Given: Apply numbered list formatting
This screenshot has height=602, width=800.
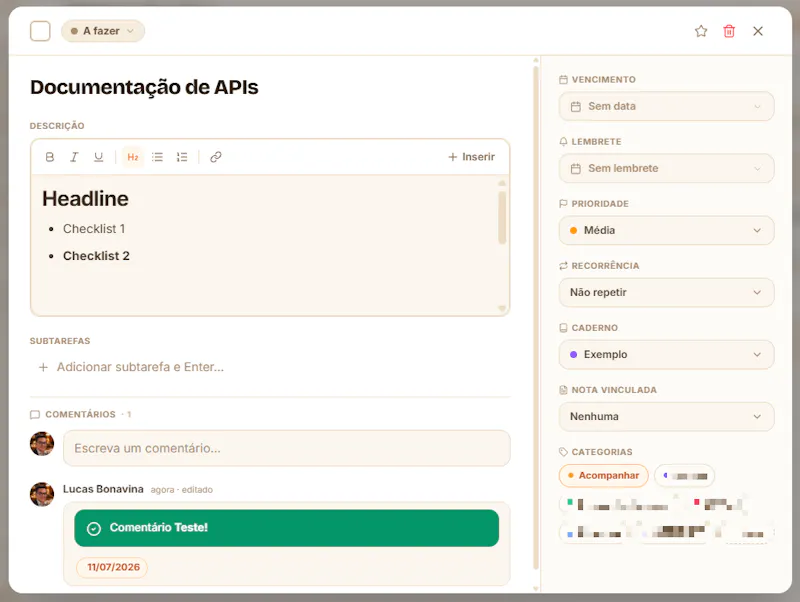Looking at the screenshot, I should tap(182, 157).
